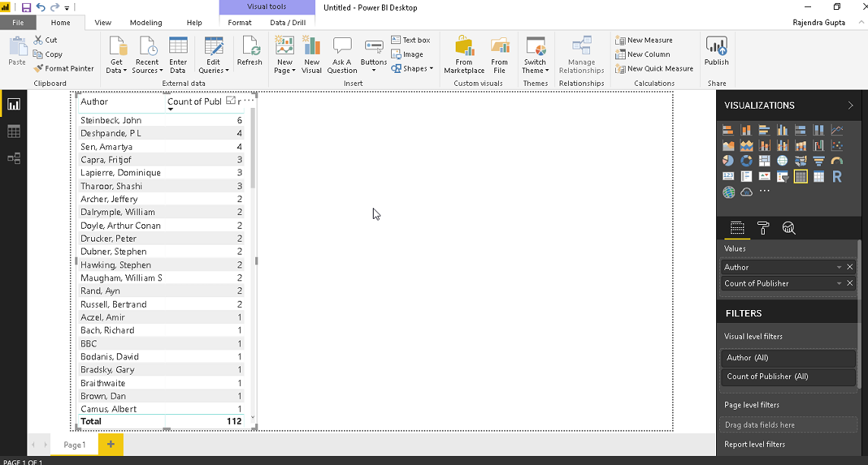The width and height of the screenshot is (868, 465).
Task: Expand the Author field dropdown arrow
Action: click(839, 267)
